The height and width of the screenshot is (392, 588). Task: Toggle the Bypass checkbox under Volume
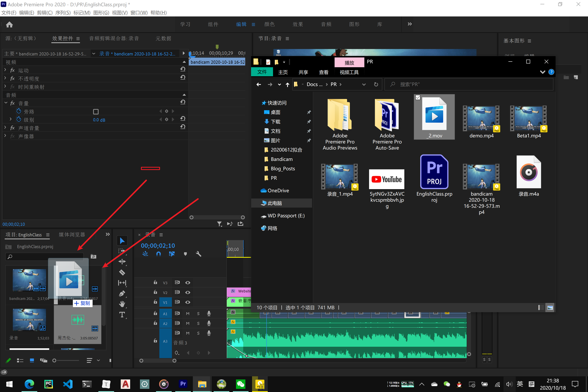tap(96, 112)
